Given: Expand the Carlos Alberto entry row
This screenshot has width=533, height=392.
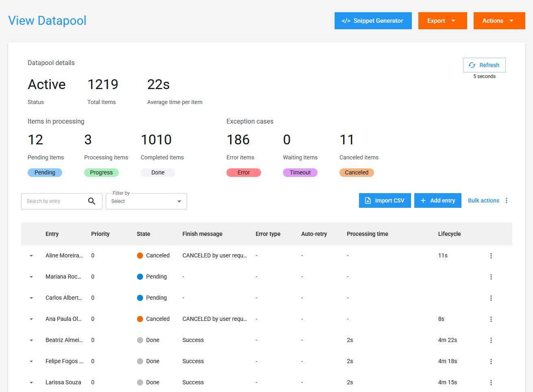Looking at the screenshot, I should click(x=31, y=298).
